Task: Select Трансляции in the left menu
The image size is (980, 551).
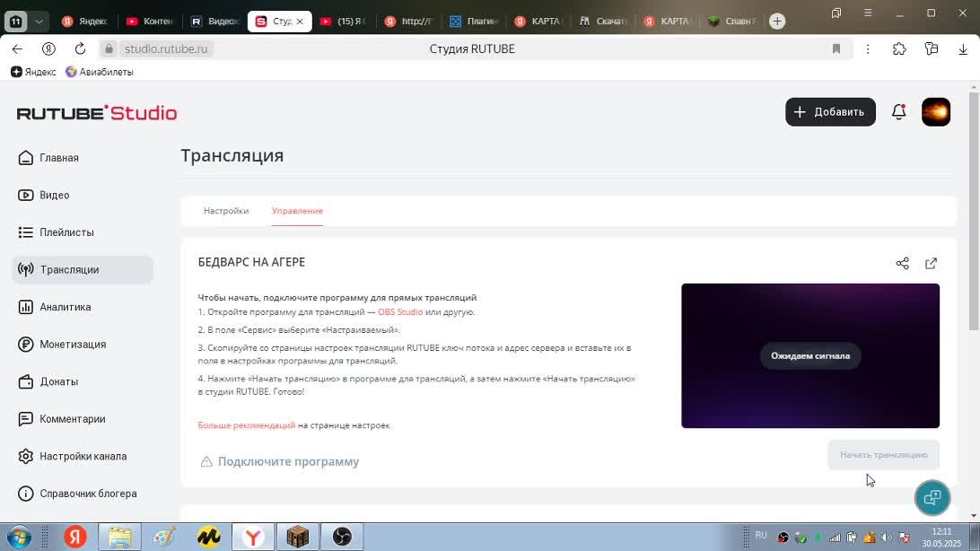Action: pyautogui.click(x=83, y=270)
